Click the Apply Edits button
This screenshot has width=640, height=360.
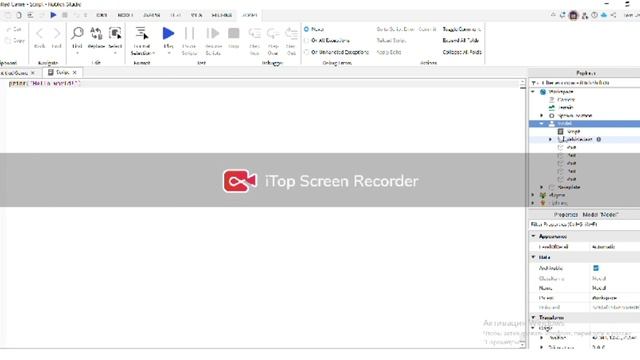(x=389, y=52)
